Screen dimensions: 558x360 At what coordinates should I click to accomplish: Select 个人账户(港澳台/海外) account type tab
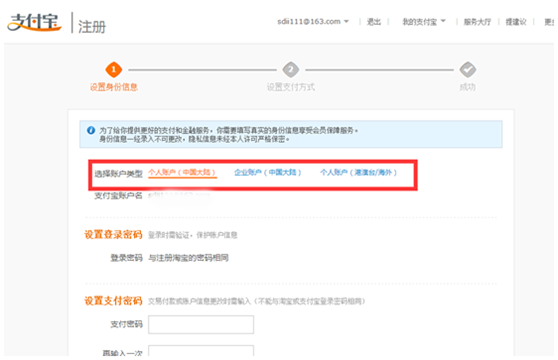[x=358, y=173]
